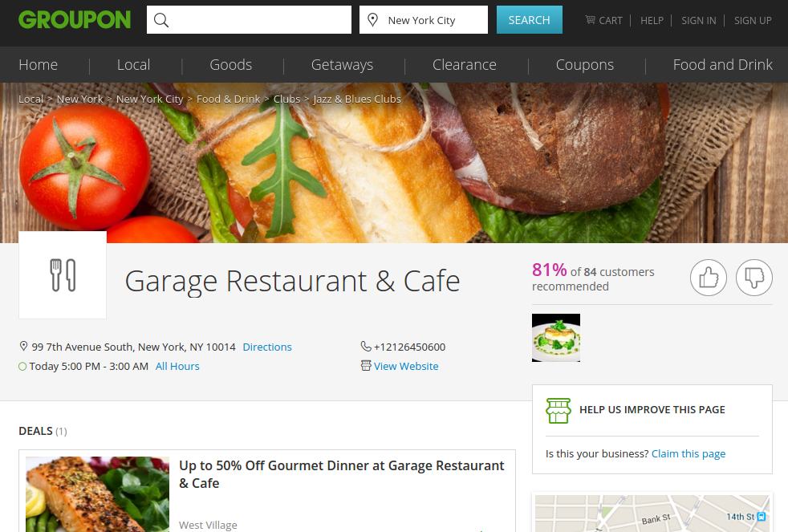Open the HELP link

click(652, 21)
